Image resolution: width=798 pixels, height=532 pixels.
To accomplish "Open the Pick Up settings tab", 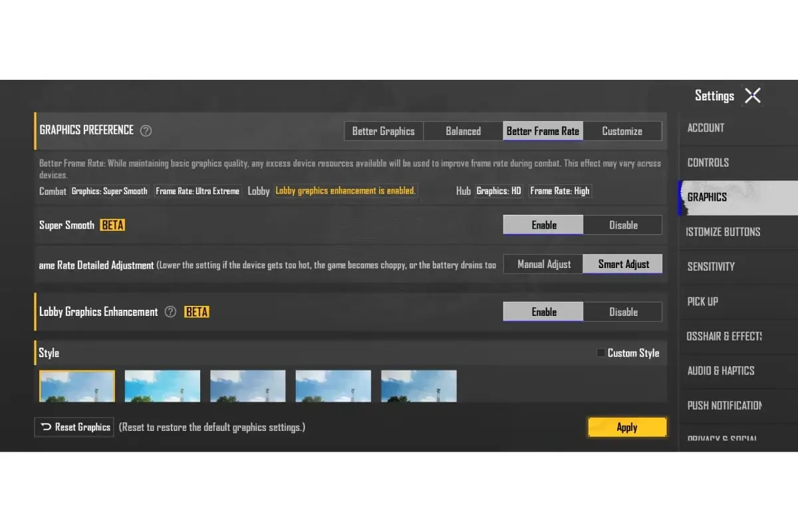I will (702, 301).
